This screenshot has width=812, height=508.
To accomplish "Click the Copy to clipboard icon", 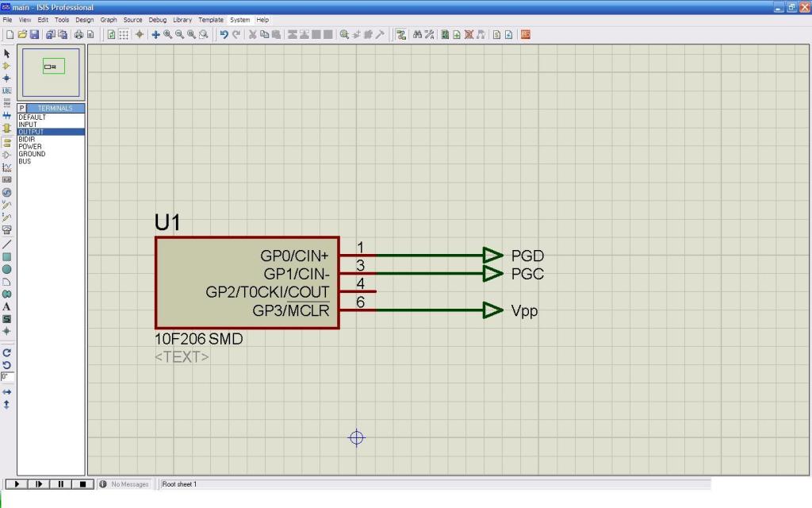I will click(x=265, y=35).
